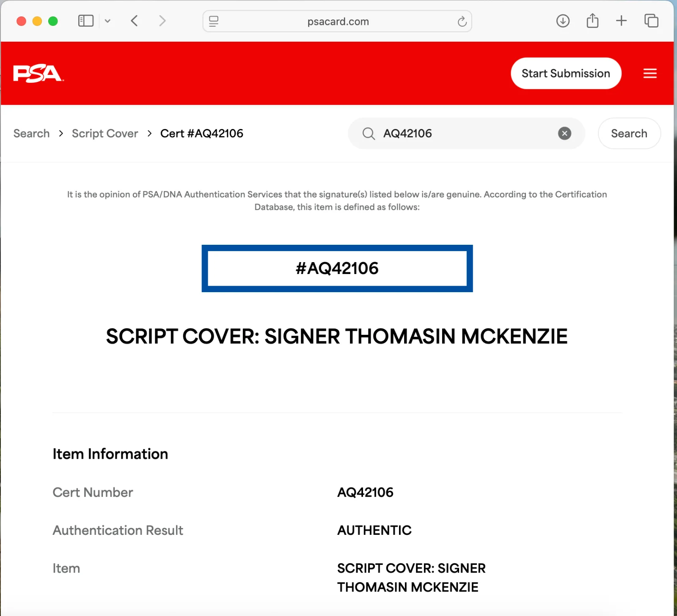Image resolution: width=677 pixels, height=616 pixels.
Task: Show Safari downloads
Action: pos(563,21)
